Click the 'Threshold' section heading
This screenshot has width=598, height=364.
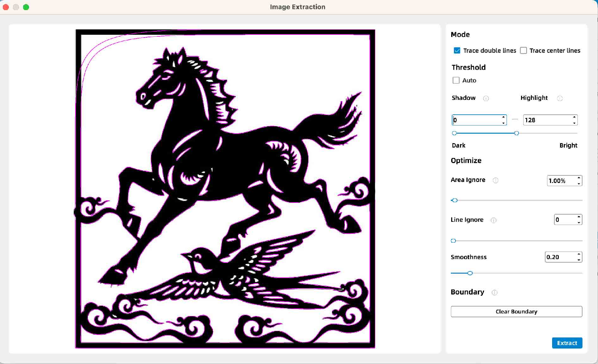pyautogui.click(x=469, y=67)
